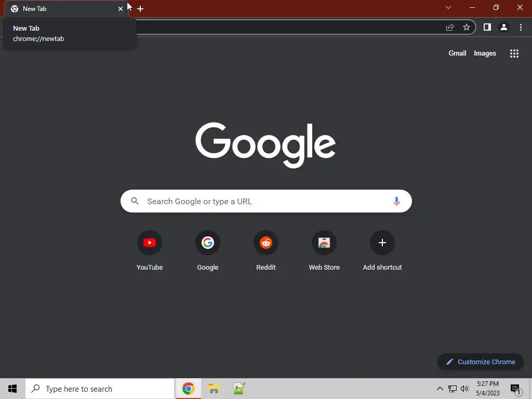Image resolution: width=532 pixels, height=399 pixels.
Task: Add a new tab with plus button
Action: tap(140, 9)
